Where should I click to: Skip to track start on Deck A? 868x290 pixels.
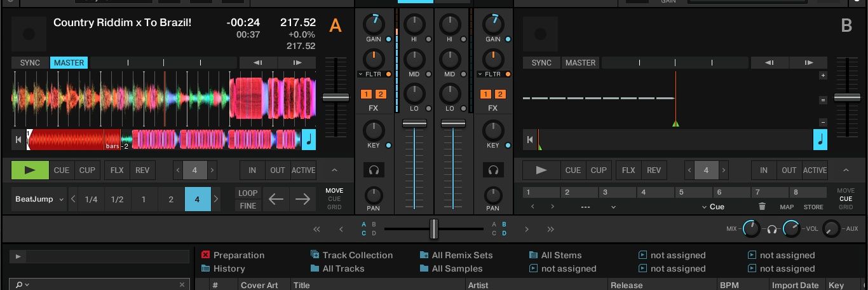coord(18,140)
